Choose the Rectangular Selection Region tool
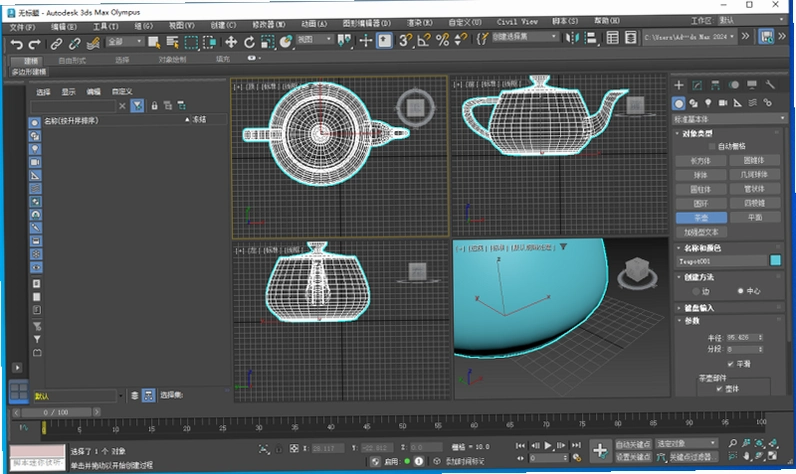Viewport: 796px width, 474px height. click(x=191, y=42)
